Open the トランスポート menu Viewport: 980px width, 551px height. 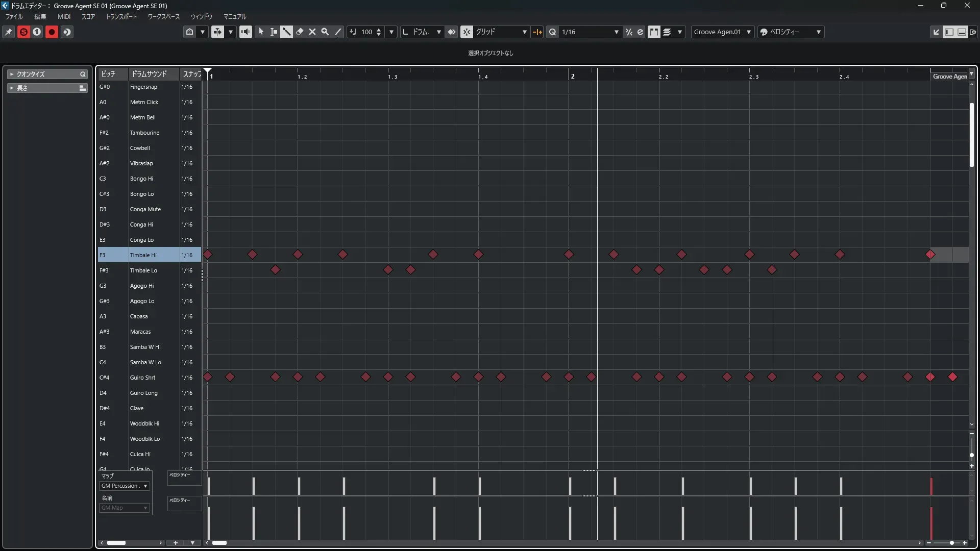121,17
